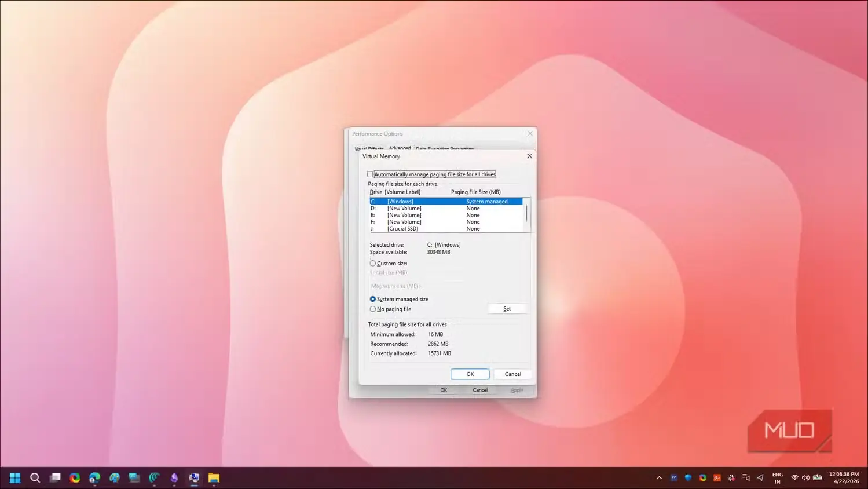Cancel the Virtual Memory dialog
Screen dimensions: 868x489
click(513, 374)
